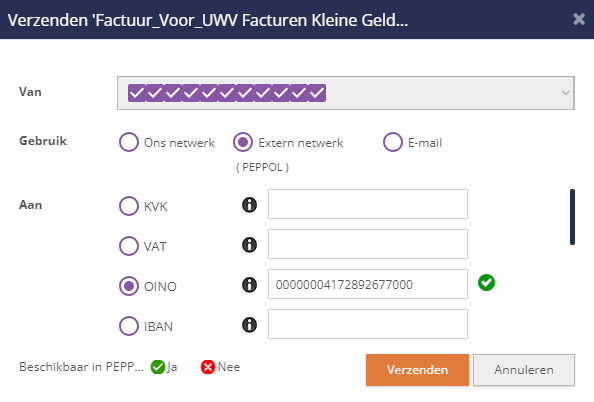Screen dimensions: 594x402
Task: Click the green Ja availability icon
Action: tap(158, 367)
